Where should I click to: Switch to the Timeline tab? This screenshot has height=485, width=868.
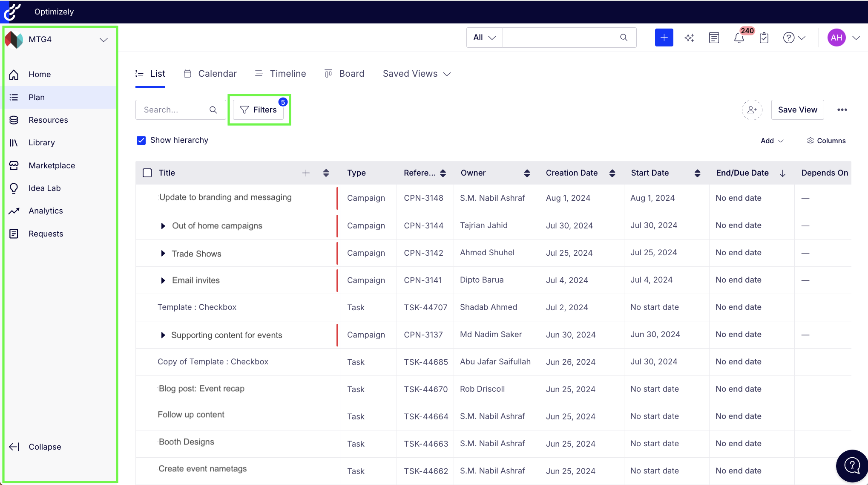point(280,74)
